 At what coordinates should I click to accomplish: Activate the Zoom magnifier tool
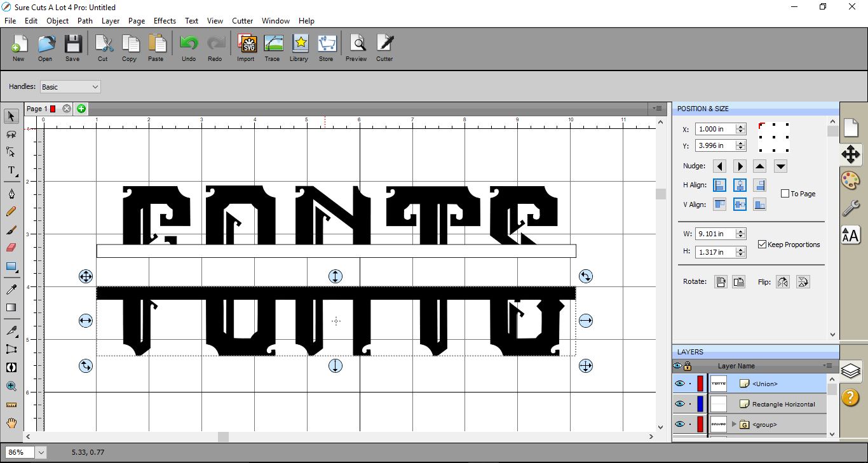click(x=11, y=386)
